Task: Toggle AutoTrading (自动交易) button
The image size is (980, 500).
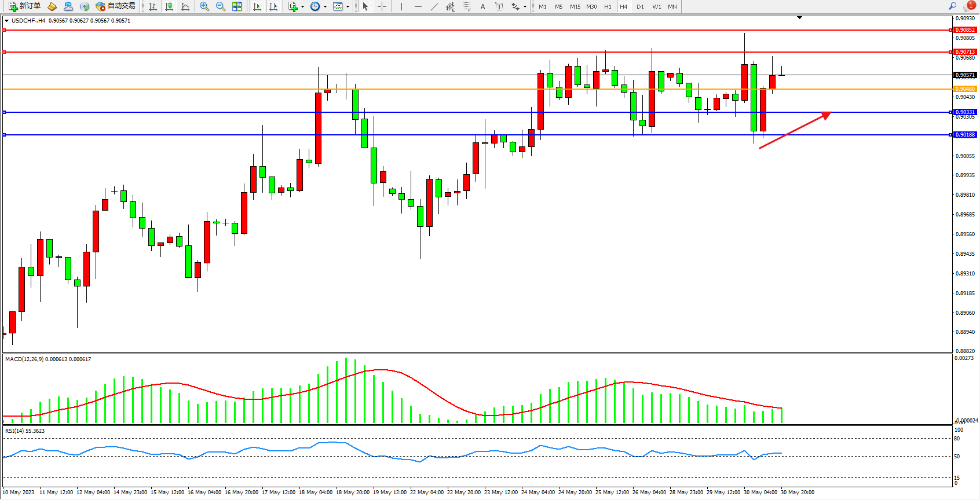Action: point(115,6)
